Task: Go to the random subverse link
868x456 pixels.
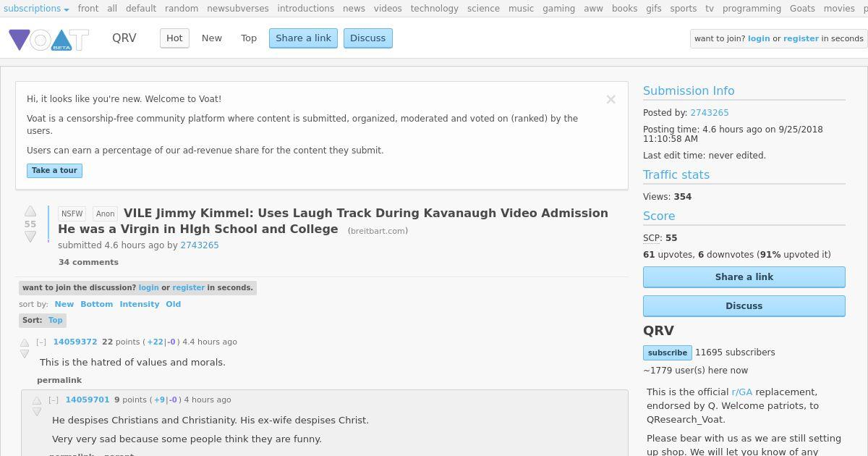Action: (x=182, y=9)
